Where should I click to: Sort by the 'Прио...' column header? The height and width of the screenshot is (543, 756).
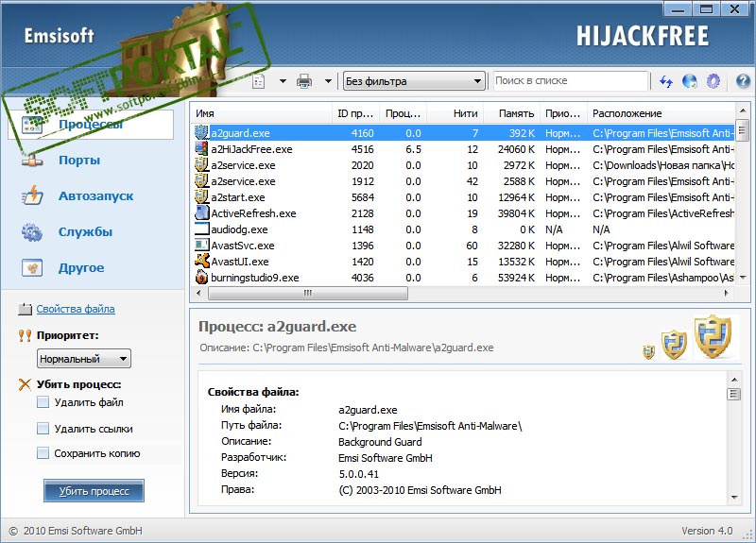[563, 113]
